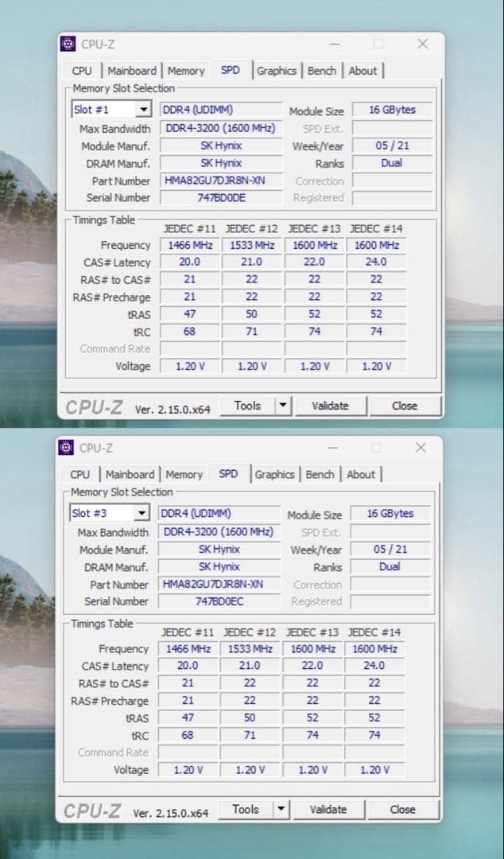Click CPU-Z app icon in upper window title bar
Viewport: 504px width, 859px height.
(68, 44)
